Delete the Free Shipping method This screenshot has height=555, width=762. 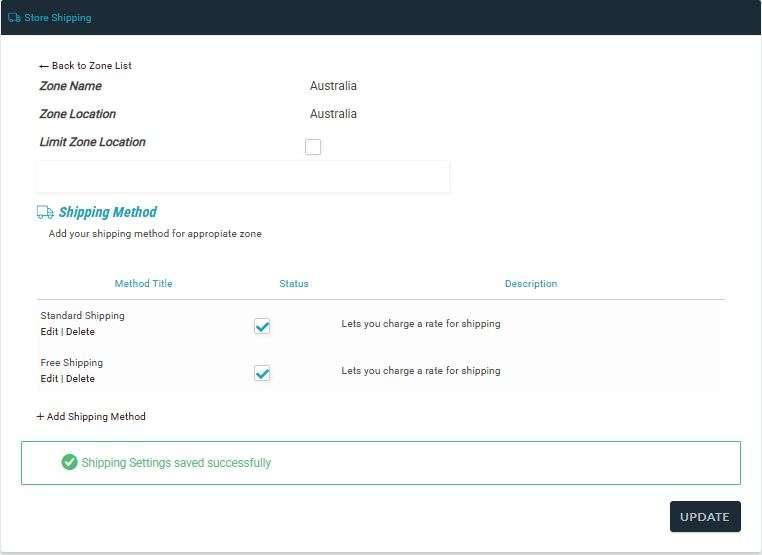pos(80,379)
